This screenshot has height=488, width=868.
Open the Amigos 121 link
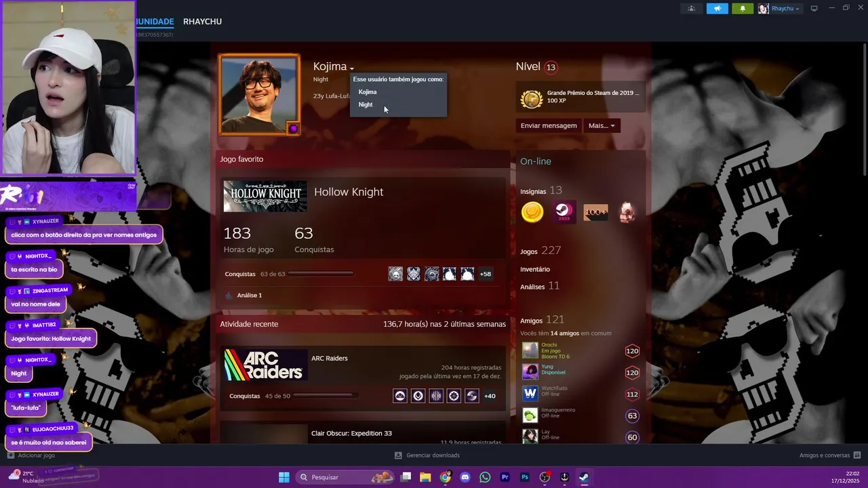pos(542,320)
